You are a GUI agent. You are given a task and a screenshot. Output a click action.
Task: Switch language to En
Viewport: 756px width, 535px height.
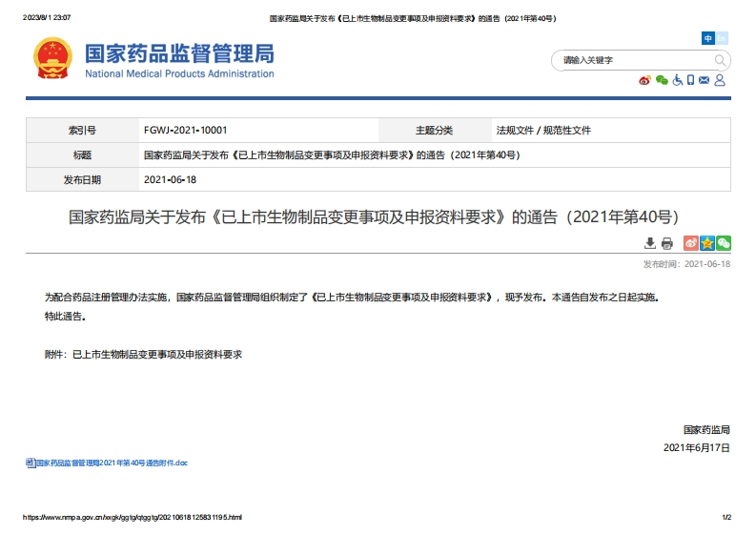click(722, 38)
